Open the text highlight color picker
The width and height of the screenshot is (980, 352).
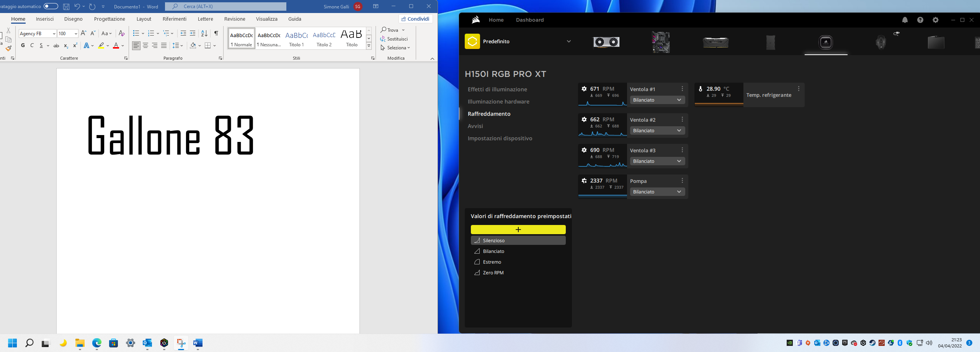(x=108, y=46)
